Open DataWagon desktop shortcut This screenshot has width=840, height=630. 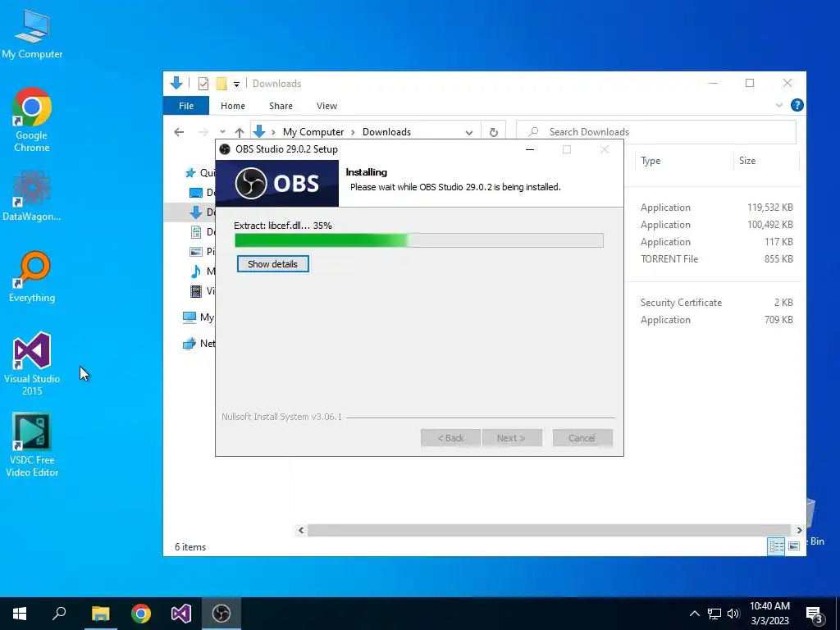click(32, 195)
